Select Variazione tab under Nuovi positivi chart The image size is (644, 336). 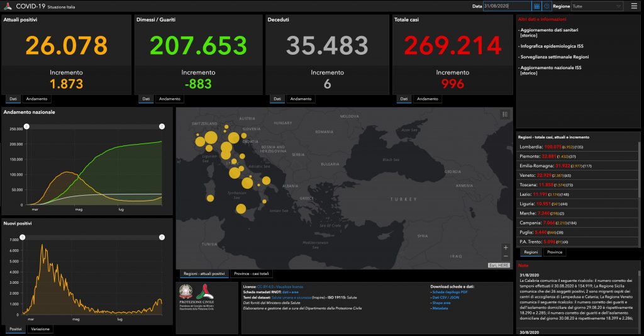pos(40,329)
